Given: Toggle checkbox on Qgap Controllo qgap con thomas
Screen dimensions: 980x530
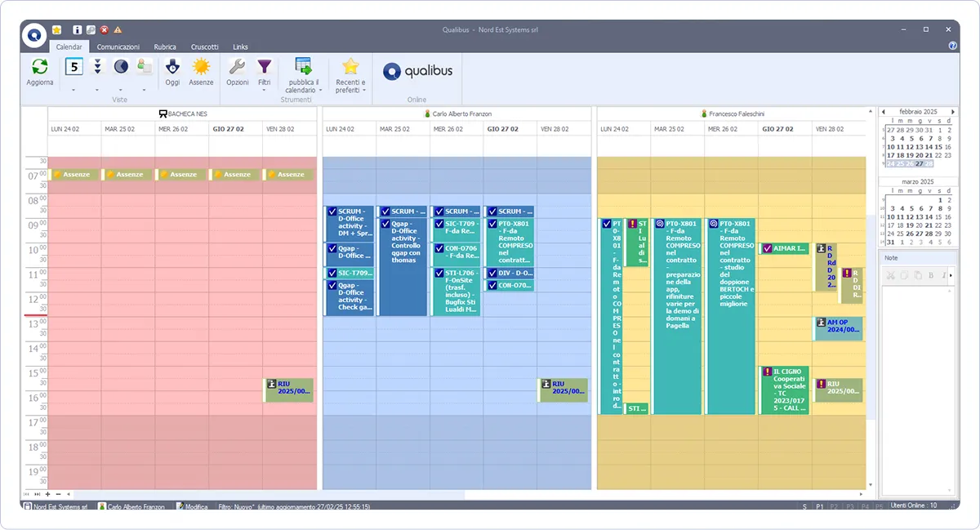Looking at the screenshot, I should (385, 224).
